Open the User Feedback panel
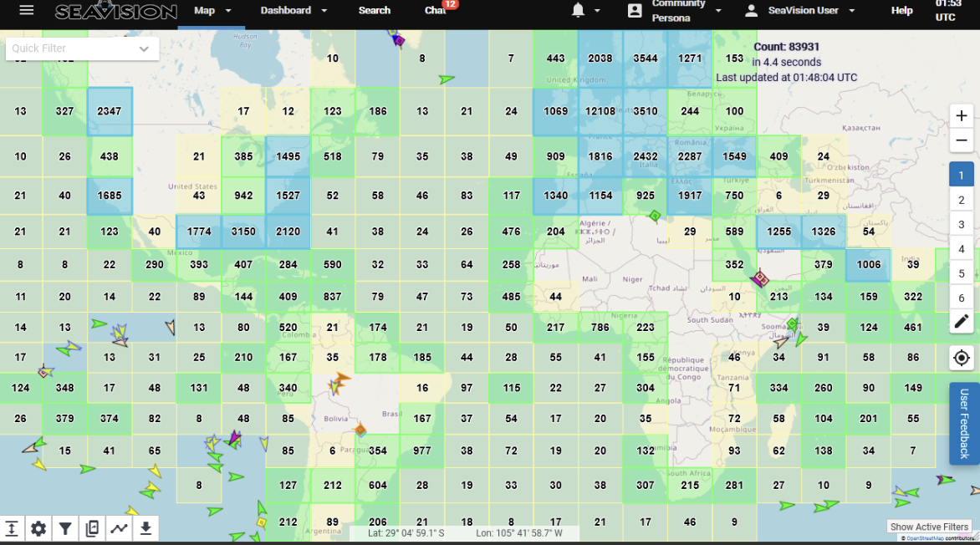This screenshot has width=980, height=545. click(x=964, y=423)
